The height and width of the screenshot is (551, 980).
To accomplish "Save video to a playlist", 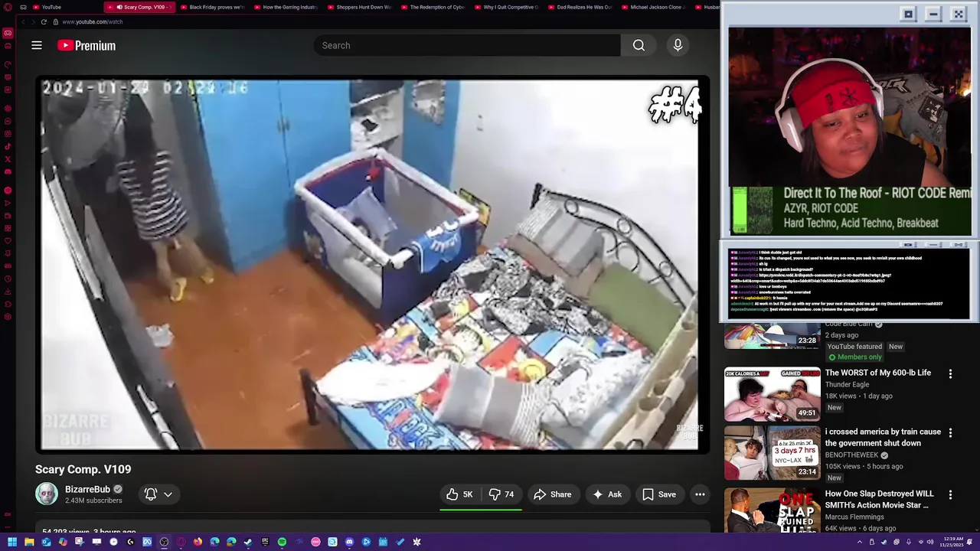I will tap(659, 494).
